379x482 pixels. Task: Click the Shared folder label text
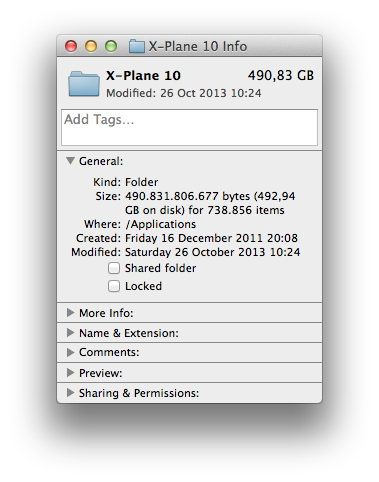click(161, 268)
